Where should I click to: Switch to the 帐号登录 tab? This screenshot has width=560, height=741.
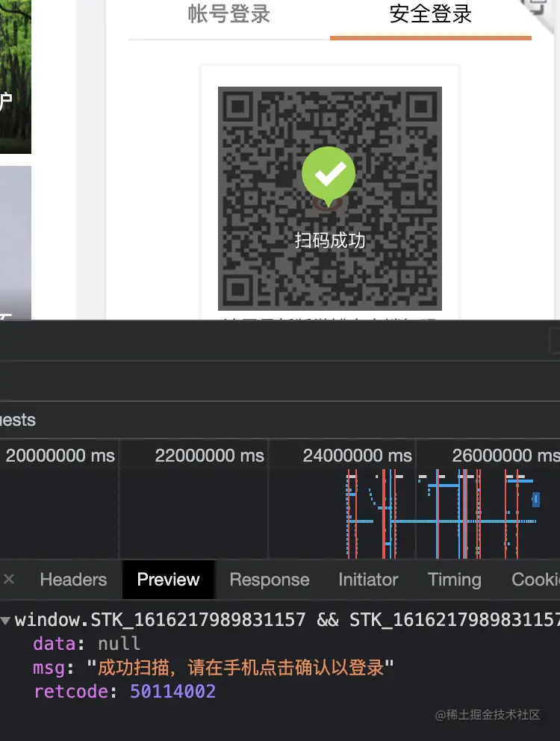(x=228, y=14)
